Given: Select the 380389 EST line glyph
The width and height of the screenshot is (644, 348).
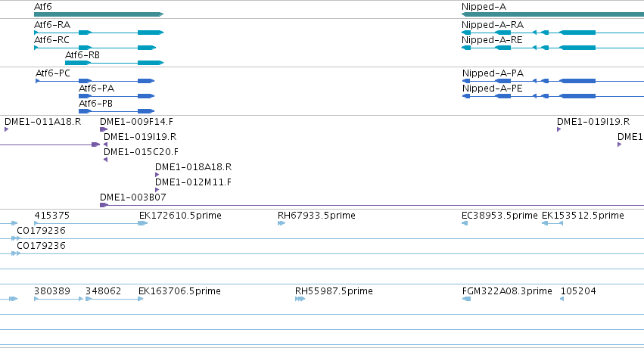Looking at the screenshot, I should pyautogui.click(x=59, y=299).
